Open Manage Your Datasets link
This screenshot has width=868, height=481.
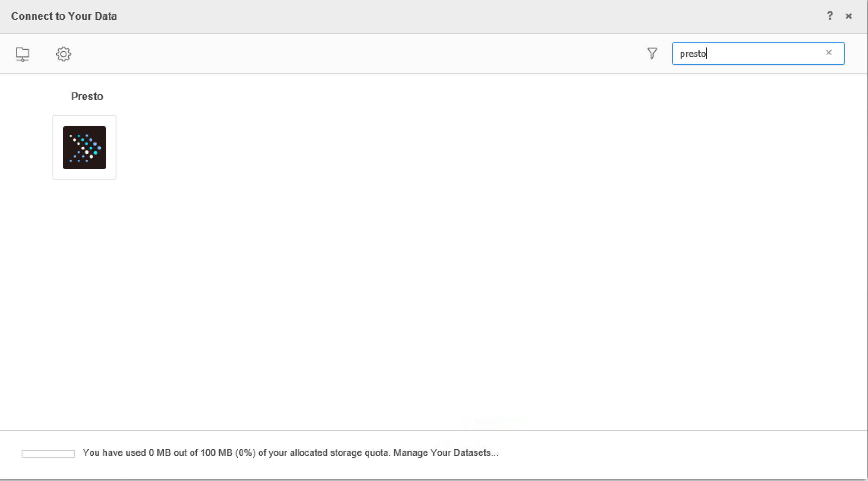446,453
